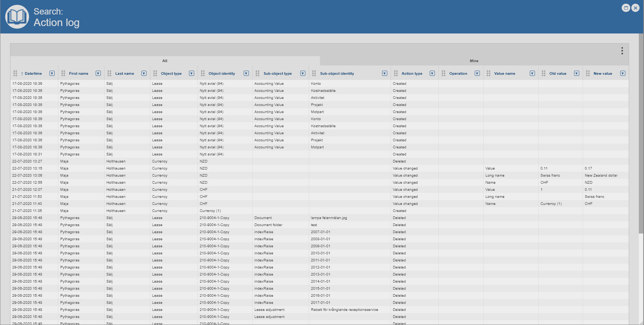Click the Sub-object type column drag handle
Screen dimensions: 644x325
tap(257, 73)
